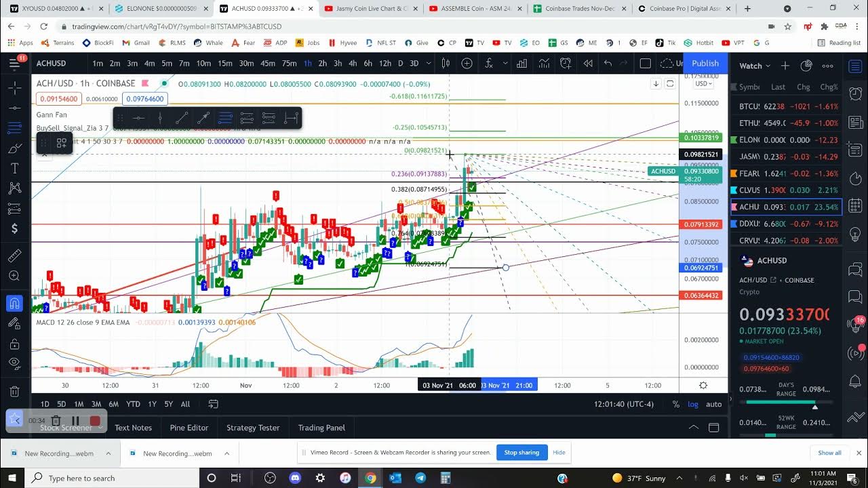This screenshot has width=868, height=488.
Task: Collapse the bottom panel chevron
Action: (x=693, y=428)
